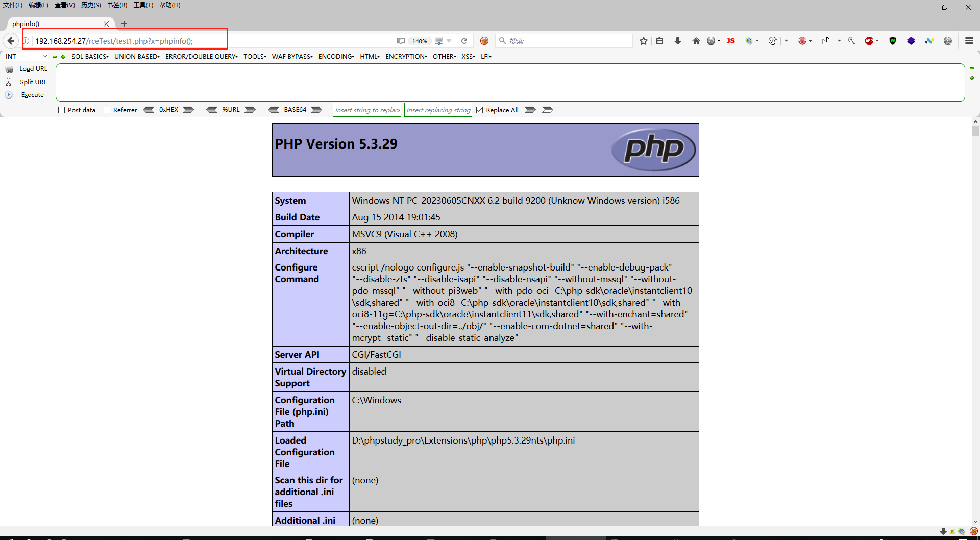Click the PHP logo image

tap(653, 150)
